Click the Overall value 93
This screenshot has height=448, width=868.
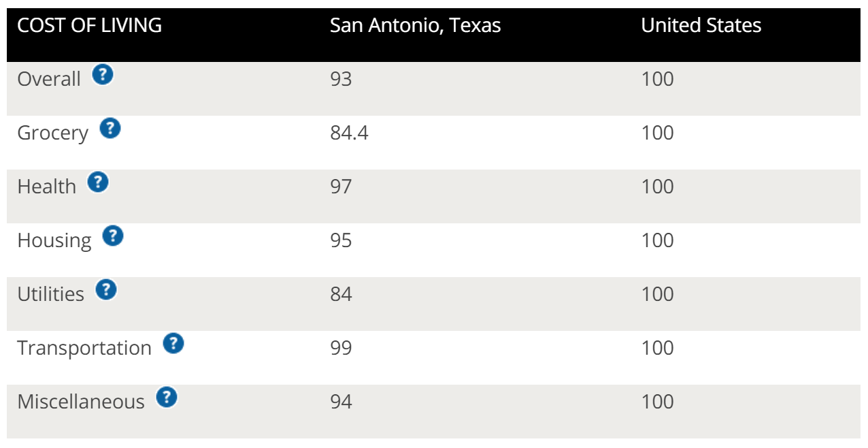tap(341, 79)
